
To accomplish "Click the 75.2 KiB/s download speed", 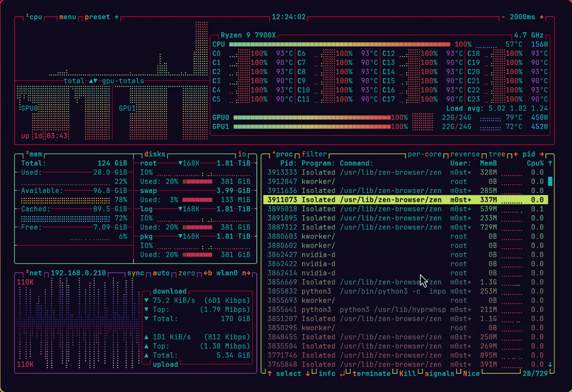I will (x=174, y=301).
